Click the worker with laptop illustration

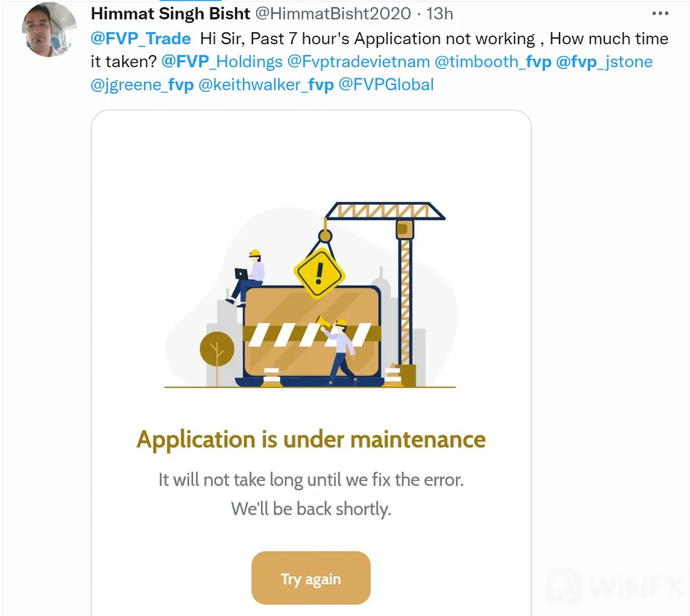click(x=247, y=277)
